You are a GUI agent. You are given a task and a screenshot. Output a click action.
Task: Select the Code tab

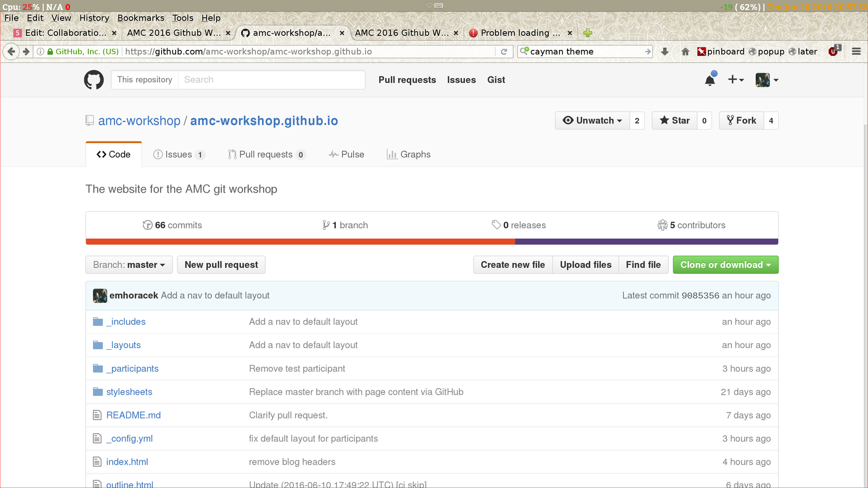click(113, 155)
